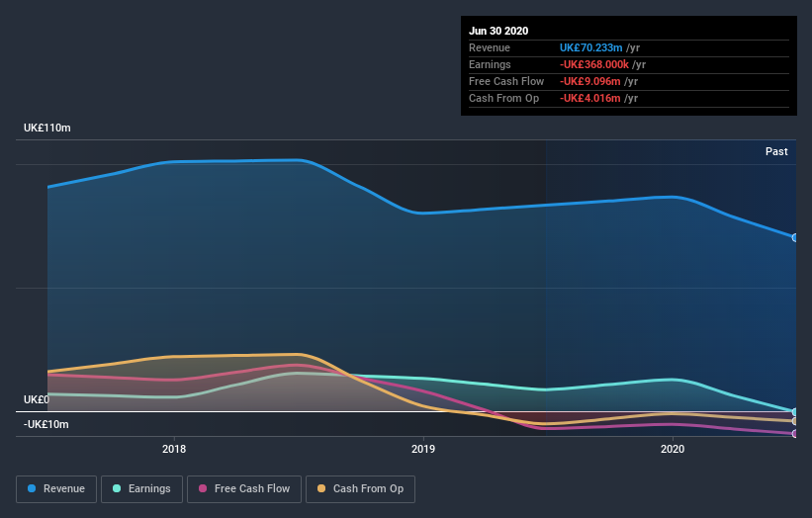812x518 pixels.
Task: Click the UK£70.233m revenue value
Action: 590,47
